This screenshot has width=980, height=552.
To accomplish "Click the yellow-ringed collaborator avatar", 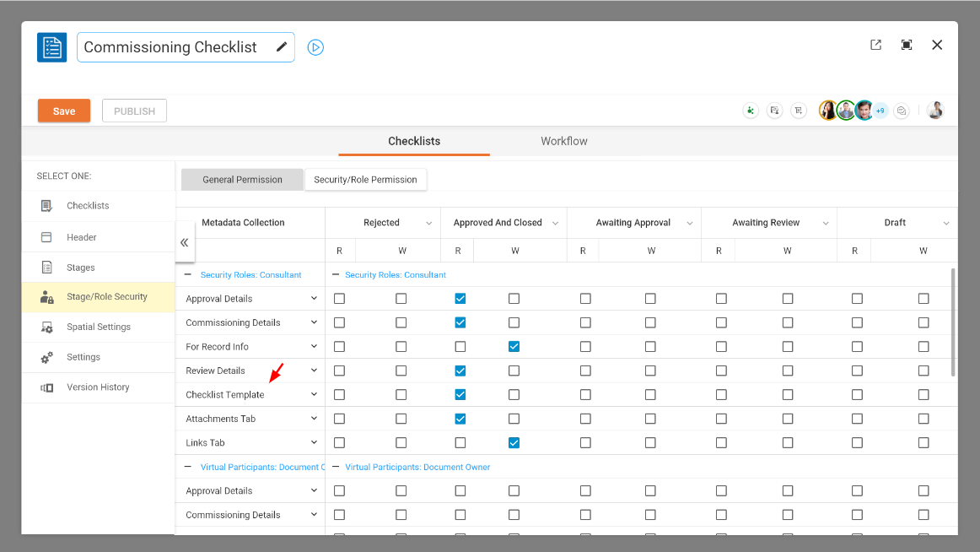I will [x=828, y=111].
